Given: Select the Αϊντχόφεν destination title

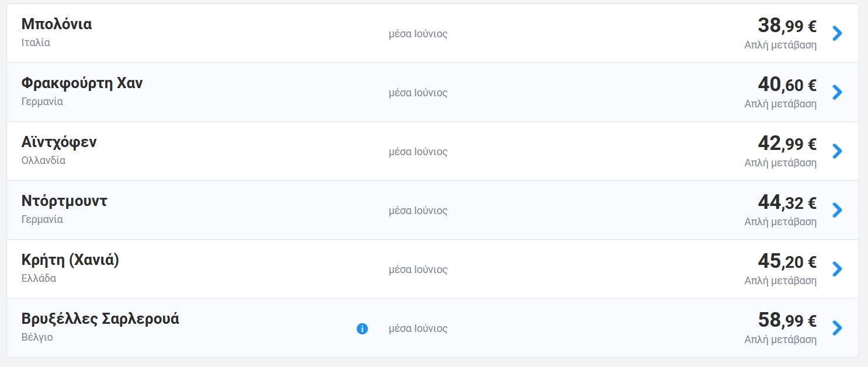Looking at the screenshot, I should click(x=59, y=142).
